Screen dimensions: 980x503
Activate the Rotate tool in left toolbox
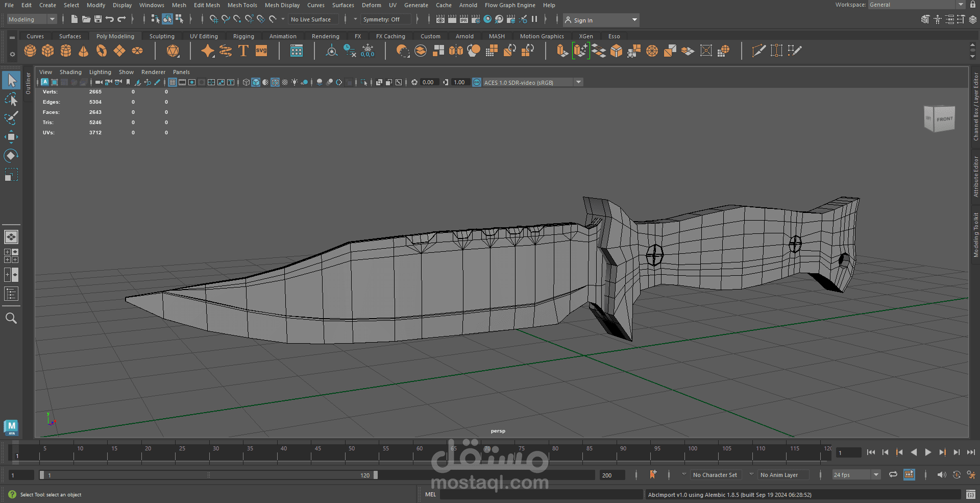click(x=11, y=155)
